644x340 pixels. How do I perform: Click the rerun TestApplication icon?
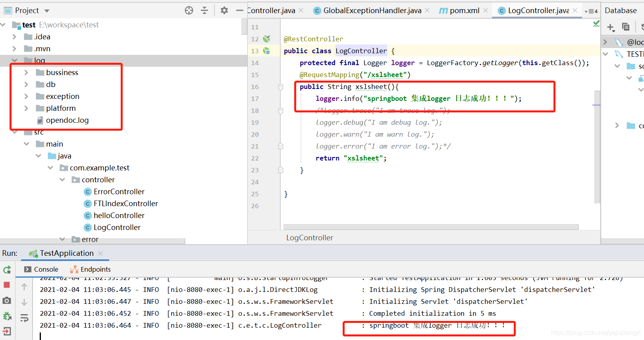point(7,270)
